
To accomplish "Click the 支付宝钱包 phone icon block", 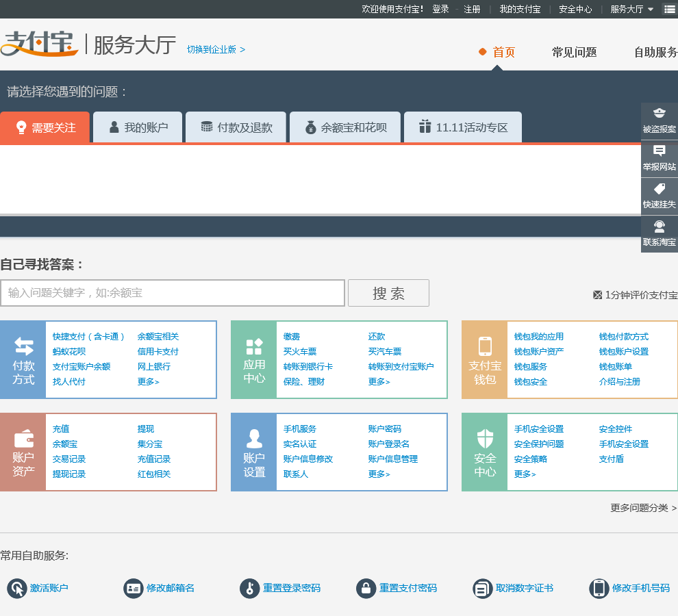I will 485,359.
